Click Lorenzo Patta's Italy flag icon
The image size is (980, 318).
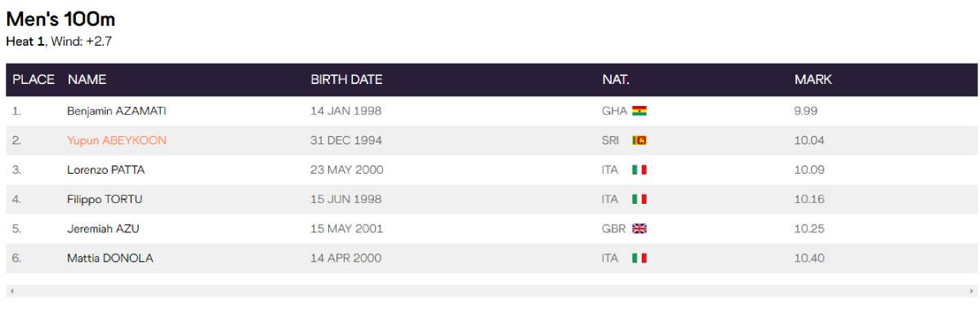click(x=639, y=170)
